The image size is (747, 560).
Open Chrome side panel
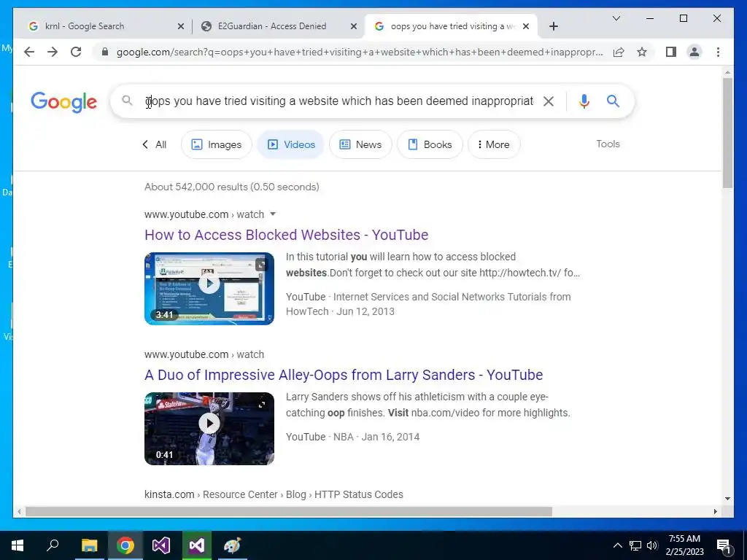click(x=671, y=52)
